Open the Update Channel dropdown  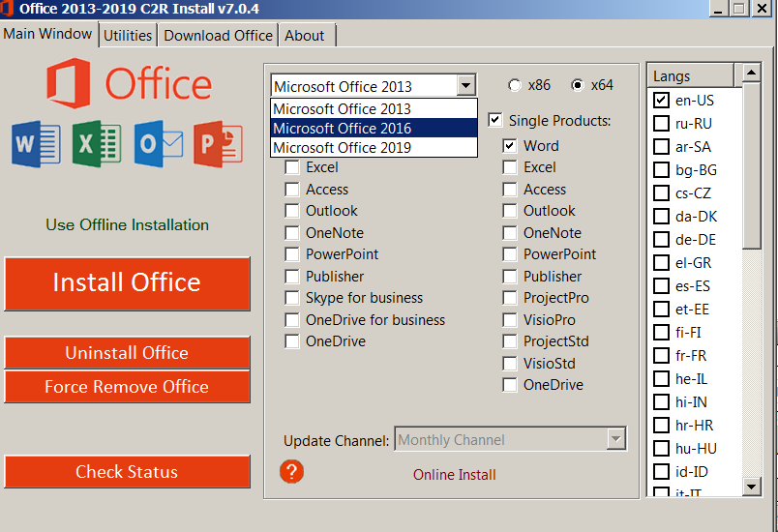[615, 439]
